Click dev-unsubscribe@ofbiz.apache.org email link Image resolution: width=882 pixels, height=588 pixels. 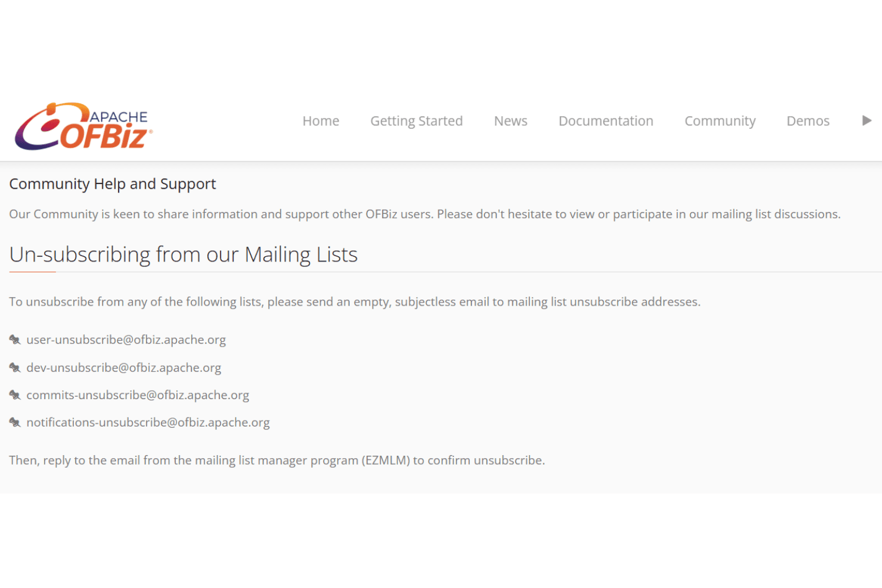click(x=123, y=368)
